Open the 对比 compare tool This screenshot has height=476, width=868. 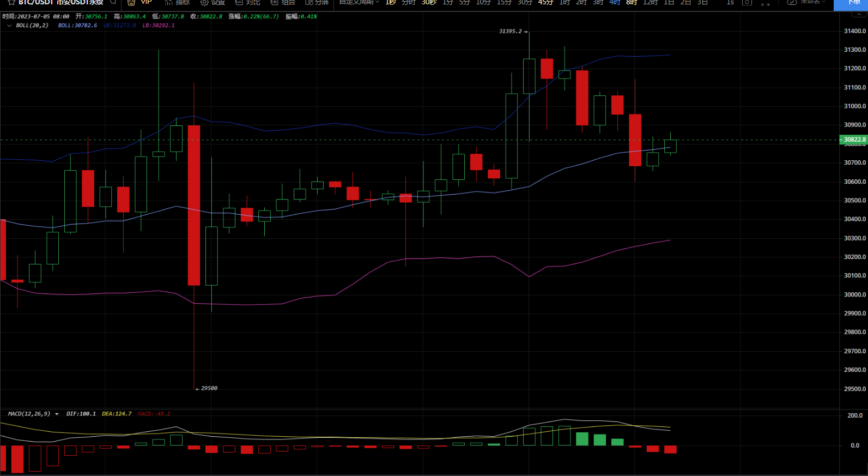click(x=248, y=2)
